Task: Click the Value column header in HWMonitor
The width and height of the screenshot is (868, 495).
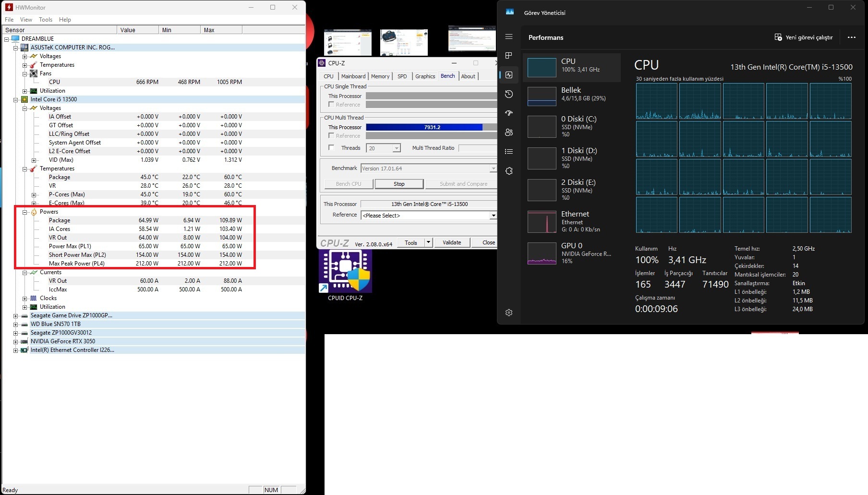Action: pyautogui.click(x=138, y=30)
